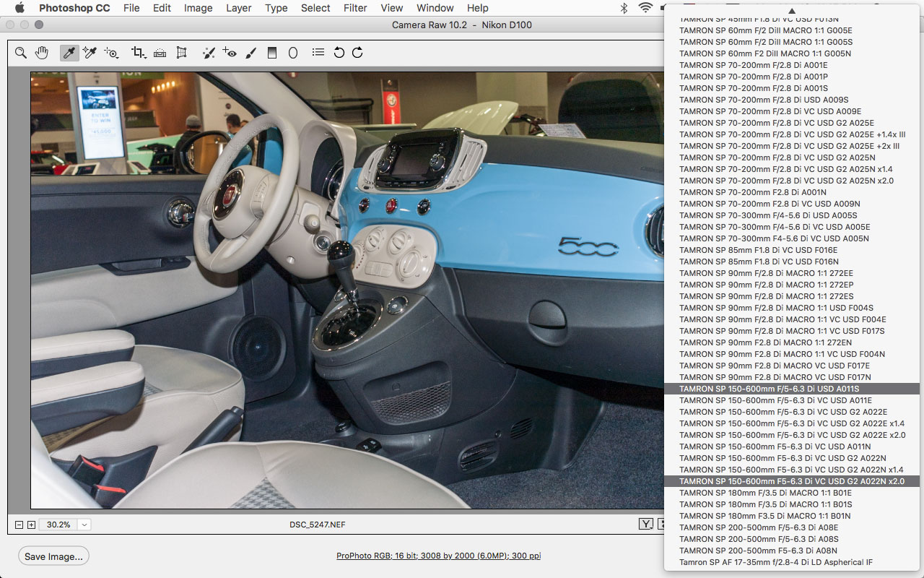924x578 pixels.
Task: Click the car interior image preview
Action: point(346,290)
